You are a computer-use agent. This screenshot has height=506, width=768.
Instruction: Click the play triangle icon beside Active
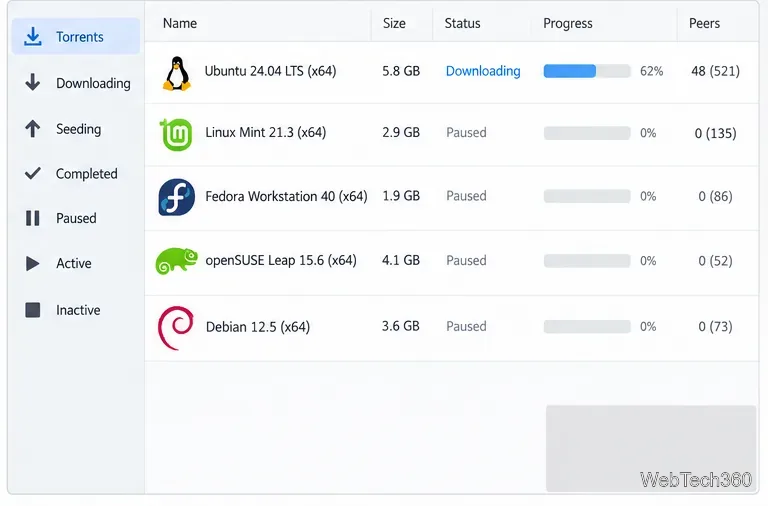pyautogui.click(x=33, y=264)
